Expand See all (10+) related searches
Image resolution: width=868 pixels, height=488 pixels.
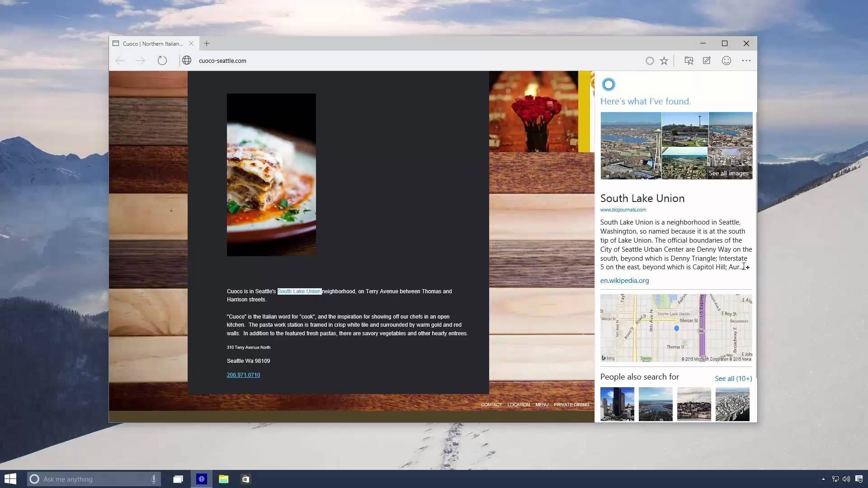733,379
